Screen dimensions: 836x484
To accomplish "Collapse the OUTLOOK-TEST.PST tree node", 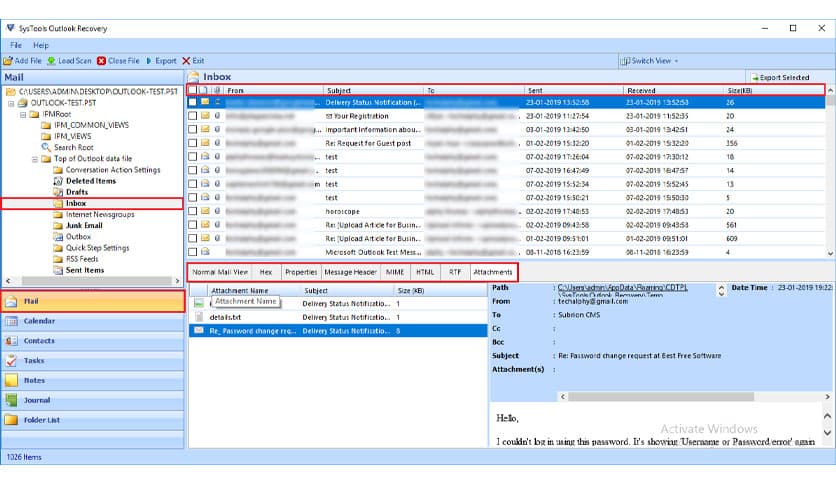I will 11,103.
